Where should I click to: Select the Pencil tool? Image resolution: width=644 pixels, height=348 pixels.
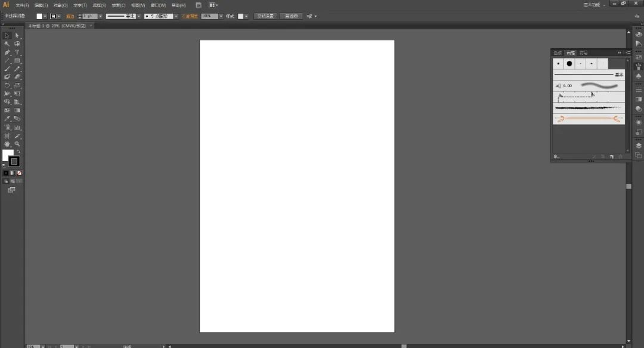coord(17,69)
